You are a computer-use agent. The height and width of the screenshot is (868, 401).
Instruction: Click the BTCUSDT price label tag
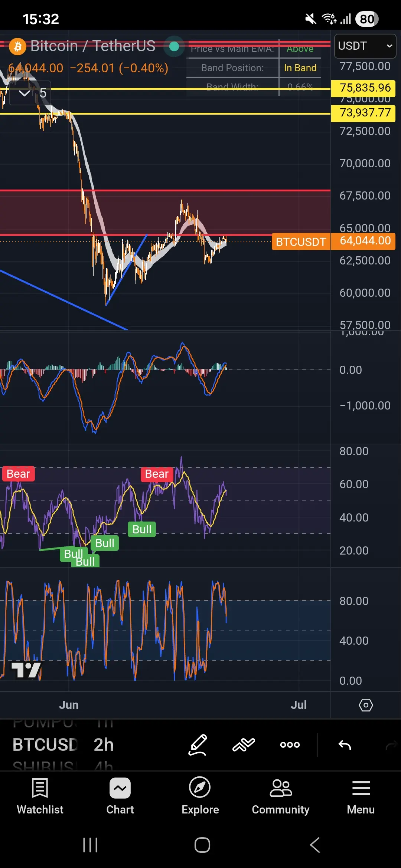point(301,242)
